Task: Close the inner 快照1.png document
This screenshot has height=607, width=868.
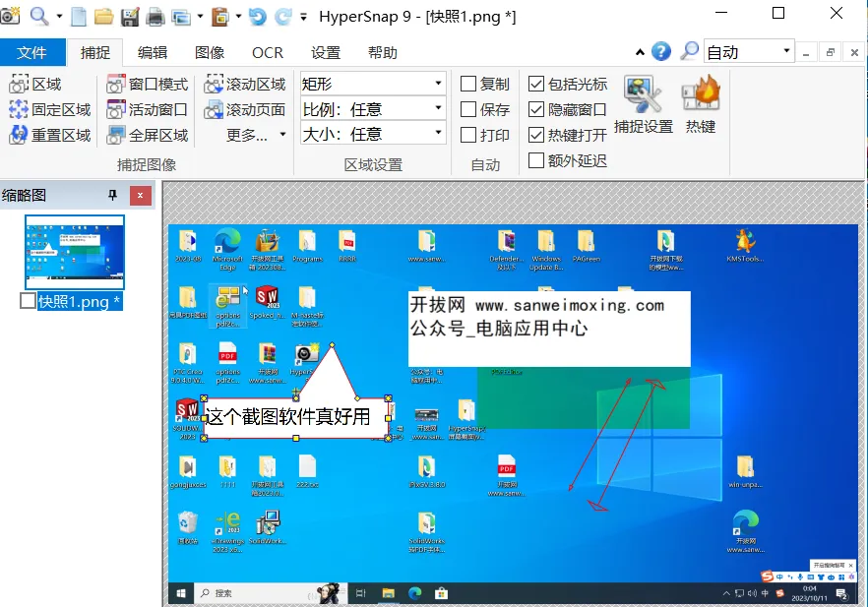Action: [854, 52]
